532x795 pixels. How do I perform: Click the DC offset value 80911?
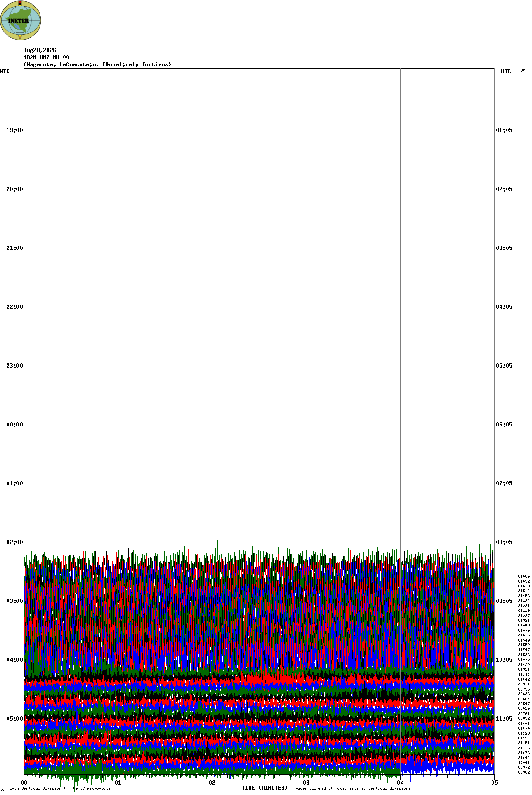point(524,684)
